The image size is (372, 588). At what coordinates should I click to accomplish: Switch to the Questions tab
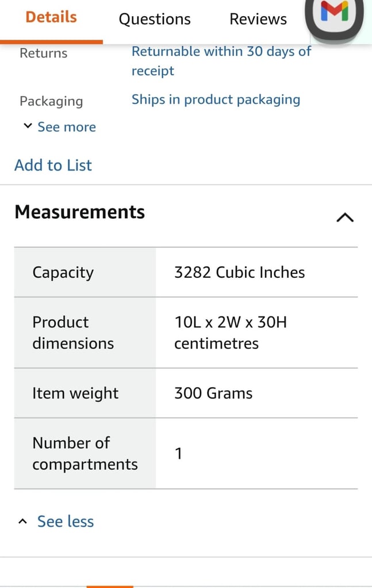click(155, 19)
